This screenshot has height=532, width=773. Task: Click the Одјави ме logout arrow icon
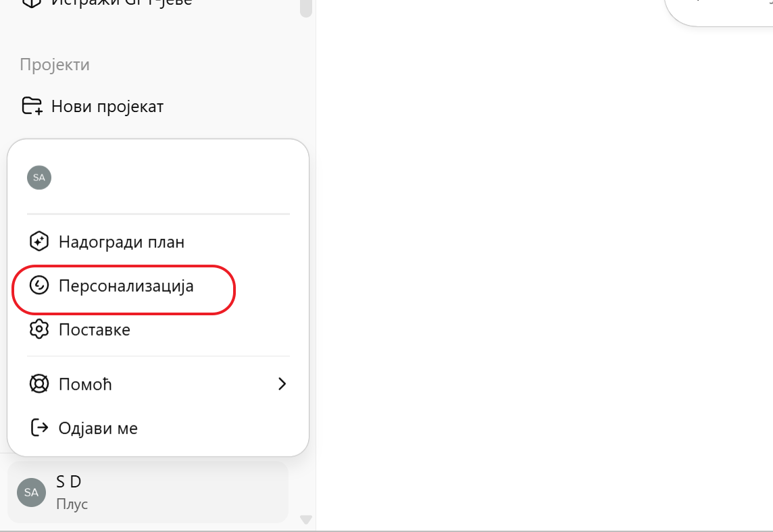pos(39,428)
